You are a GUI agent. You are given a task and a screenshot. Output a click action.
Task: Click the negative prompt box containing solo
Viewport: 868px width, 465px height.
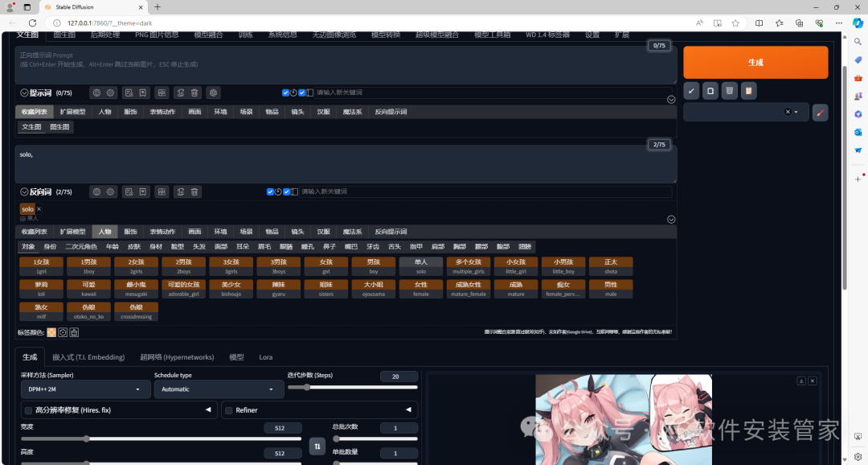point(346,165)
